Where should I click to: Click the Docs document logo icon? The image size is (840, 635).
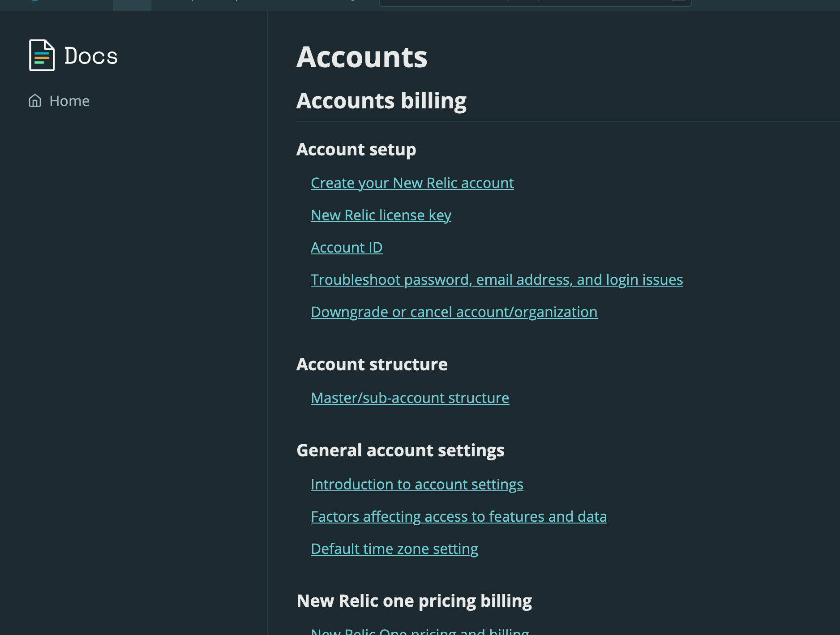(42, 56)
